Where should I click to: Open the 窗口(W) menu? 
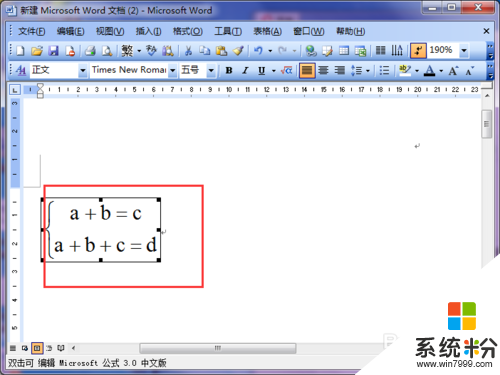pyautogui.click(x=308, y=31)
